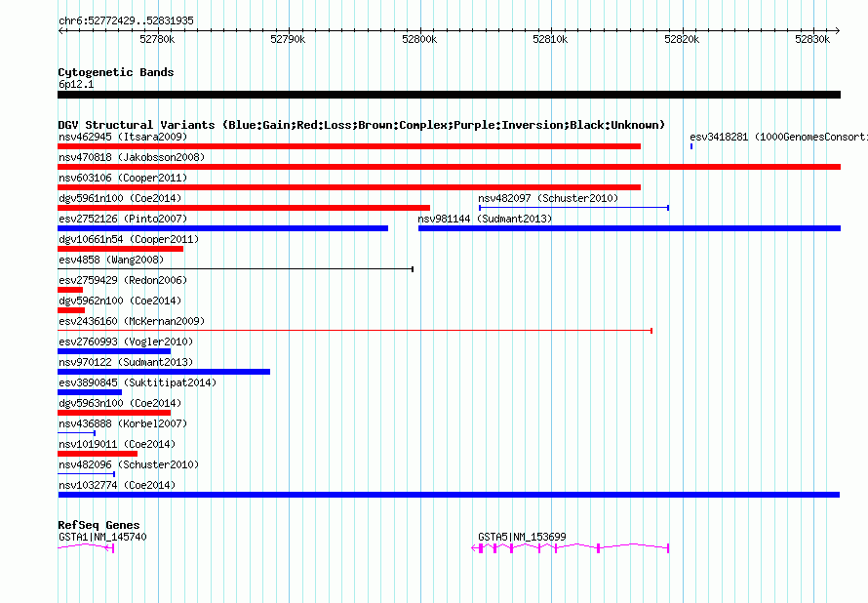Screen dimensions: 868x603
Task: Click the esv3418281 (1000GenomesConsort) small blue marker
Action: coord(691,146)
